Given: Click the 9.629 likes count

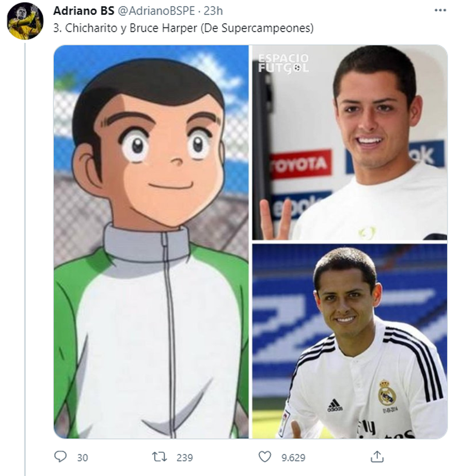Looking at the screenshot, I should [x=293, y=457].
